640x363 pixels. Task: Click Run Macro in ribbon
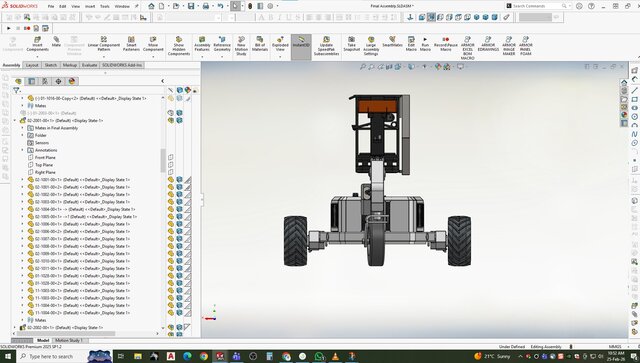(425, 44)
